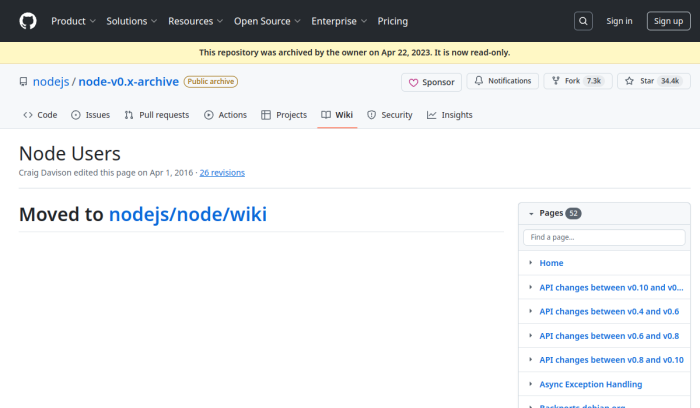Click the Pull requests icon
The height and width of the screenshot is (408, 700).
(x=129, y=115)
